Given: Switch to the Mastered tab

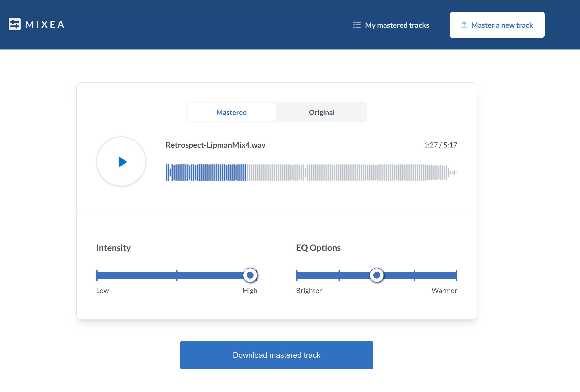Looking at the screenshot, I should [231, 112].
